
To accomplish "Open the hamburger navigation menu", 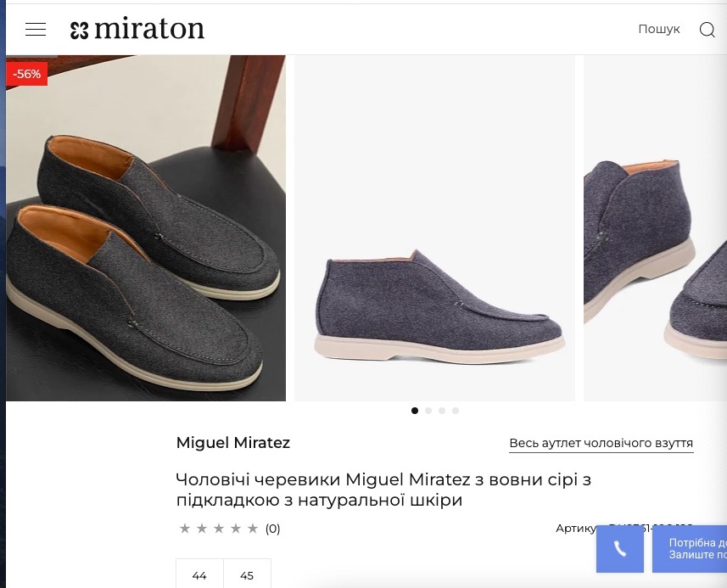I will [36, 30].
